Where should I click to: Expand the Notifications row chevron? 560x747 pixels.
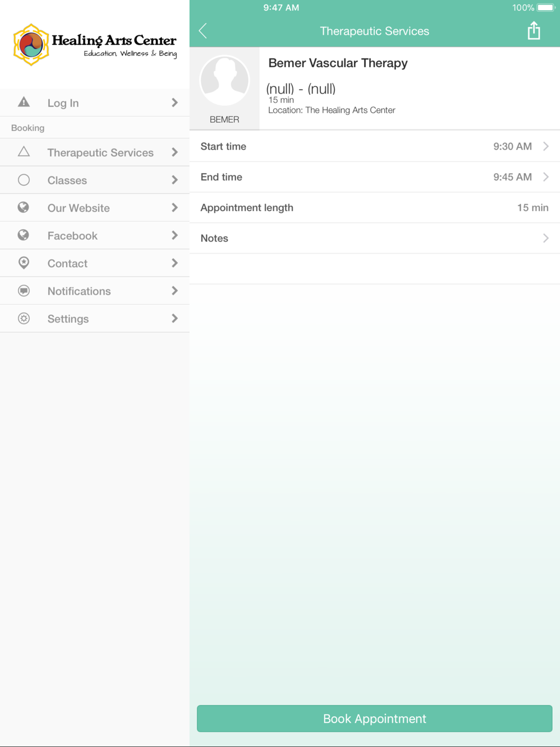click(x=175, y=291)
